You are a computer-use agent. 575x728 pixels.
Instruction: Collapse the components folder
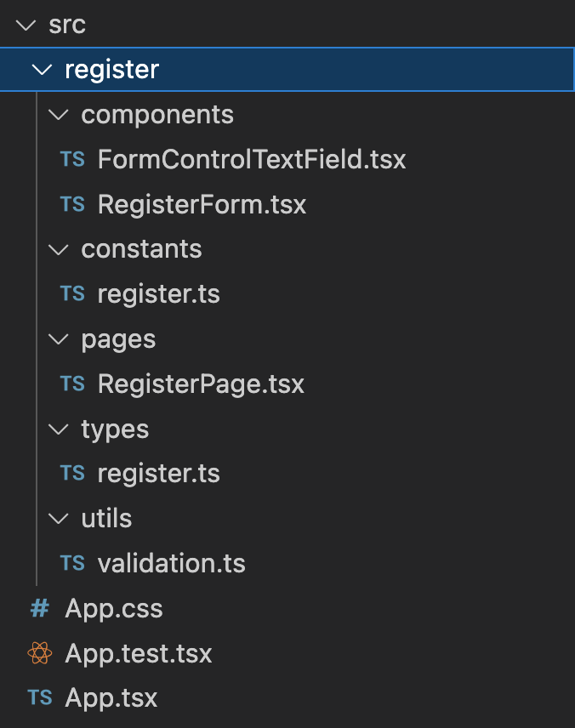(58, 114)
